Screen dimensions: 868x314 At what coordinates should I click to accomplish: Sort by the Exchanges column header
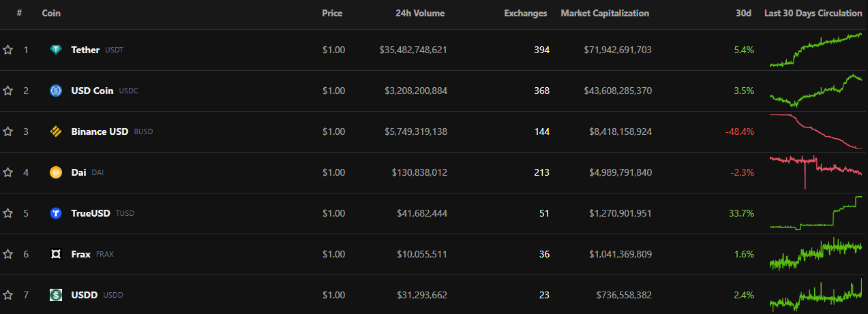pyautogui.click(x=525, y=13)
